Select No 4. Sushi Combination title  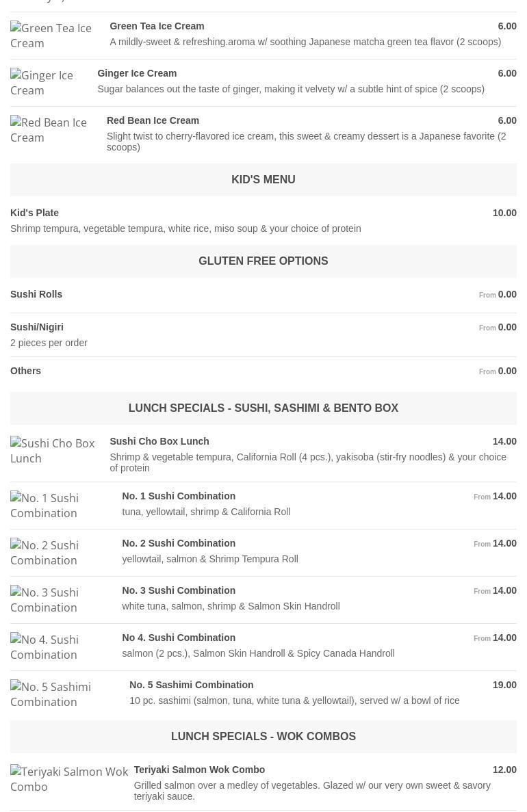pyautogui.click(x=179, y=638)
